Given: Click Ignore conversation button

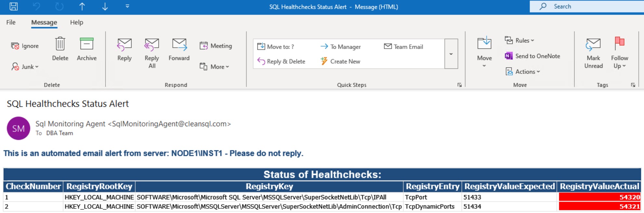Looking at the screenshot, I should click(25, 46).
